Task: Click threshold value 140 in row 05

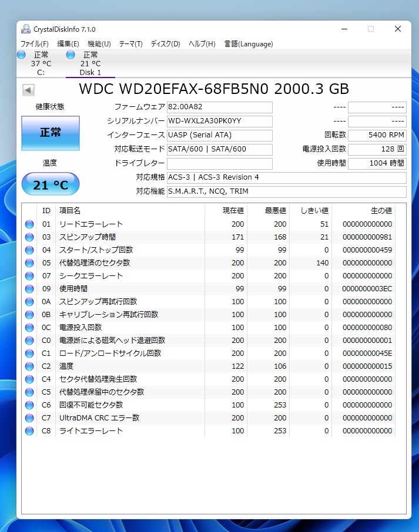Action: click(x=322, y=263)
